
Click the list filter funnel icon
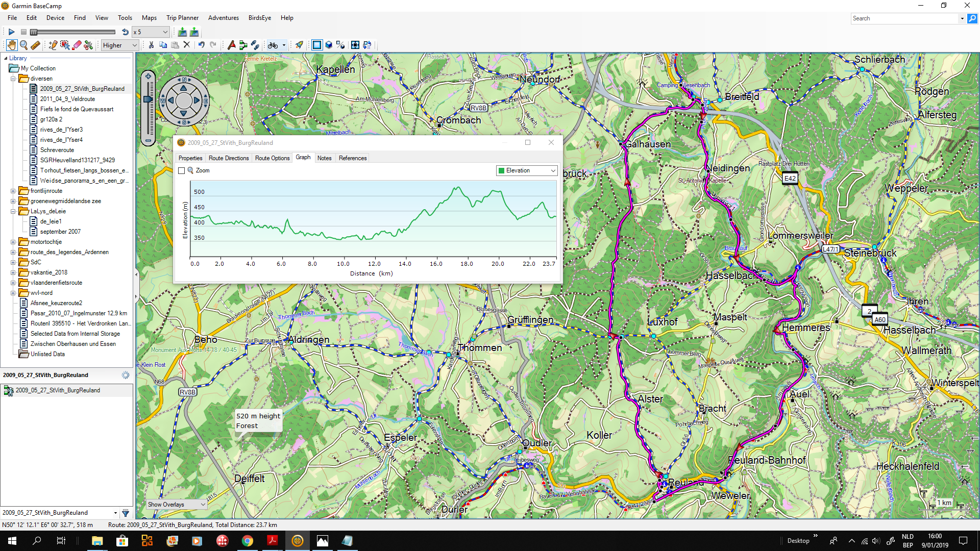(126, 513)
